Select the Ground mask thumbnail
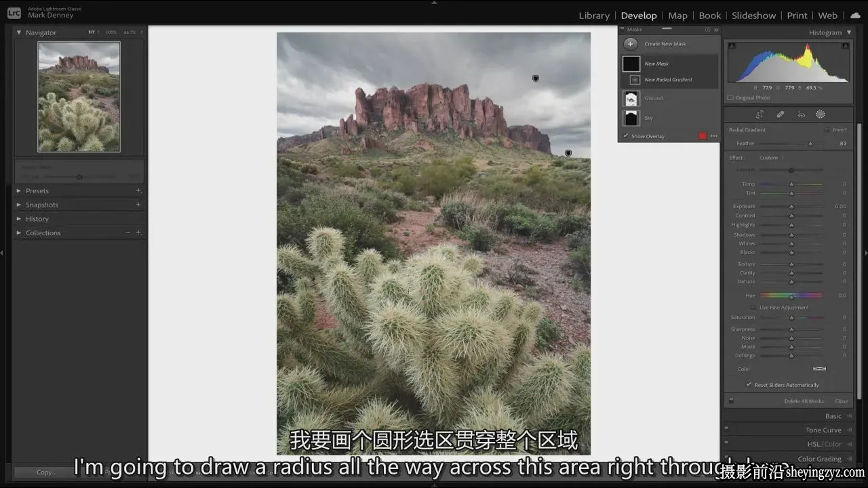 point(631,99)
